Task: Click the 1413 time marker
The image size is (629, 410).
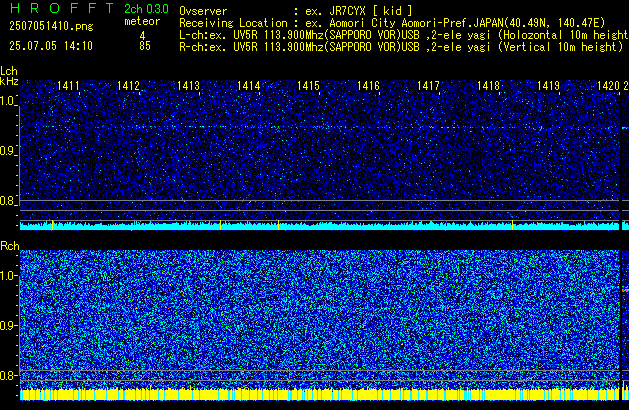Action: 188,86
